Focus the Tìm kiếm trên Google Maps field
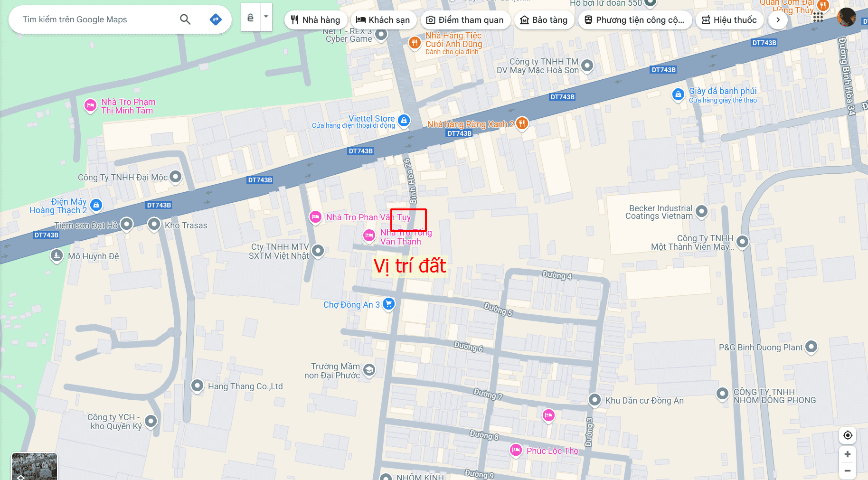 tap(97, 19)
